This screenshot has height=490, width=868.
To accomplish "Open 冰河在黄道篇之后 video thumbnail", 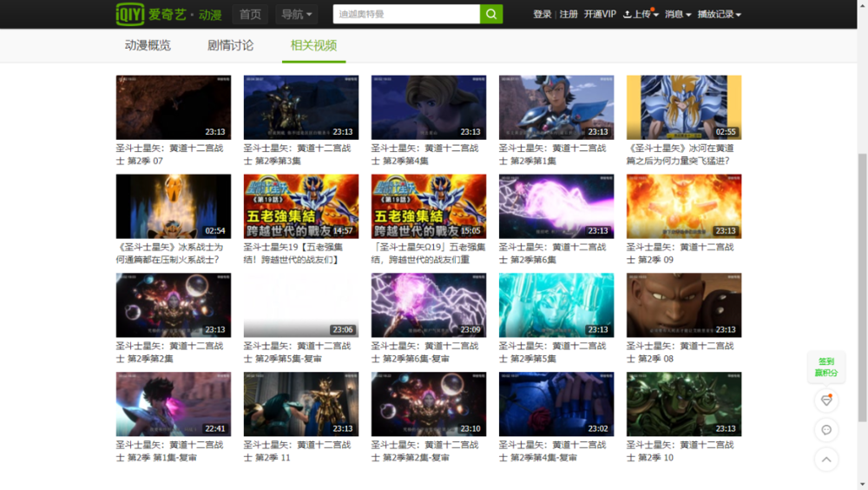I will tap(684, 108).
